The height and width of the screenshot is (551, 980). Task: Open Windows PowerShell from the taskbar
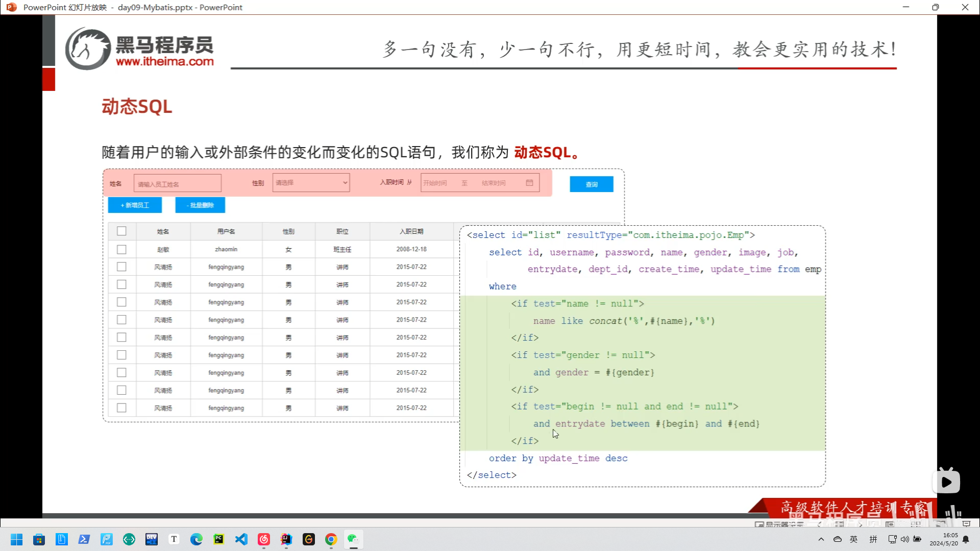pyautogui.click(x=84, y=539)
